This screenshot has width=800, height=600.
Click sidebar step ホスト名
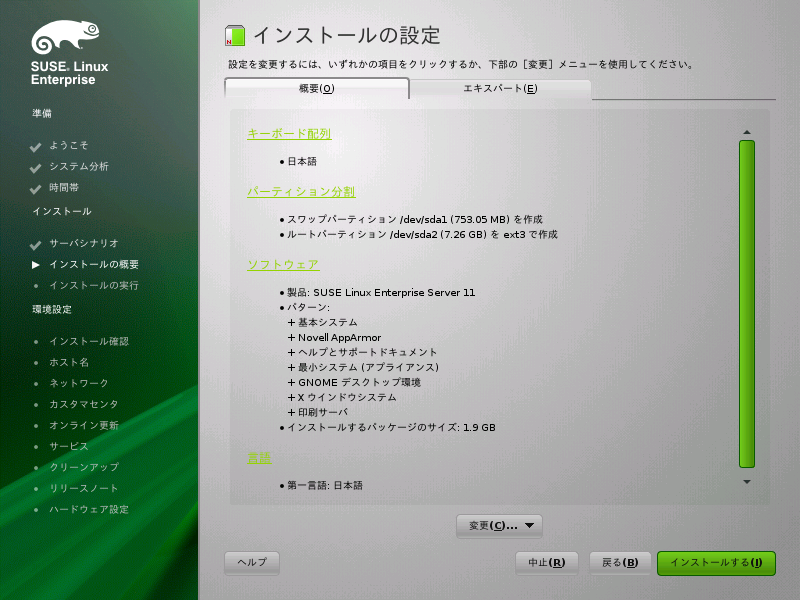(69, 362)
